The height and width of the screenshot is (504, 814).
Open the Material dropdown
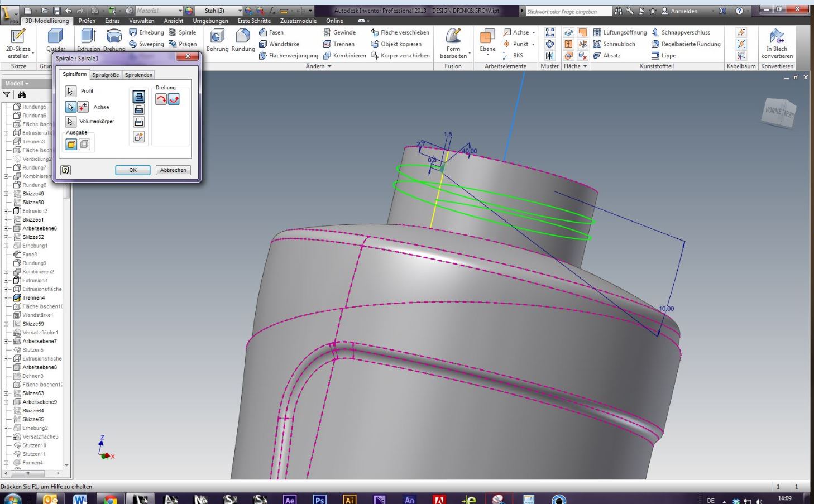[180, 11]
